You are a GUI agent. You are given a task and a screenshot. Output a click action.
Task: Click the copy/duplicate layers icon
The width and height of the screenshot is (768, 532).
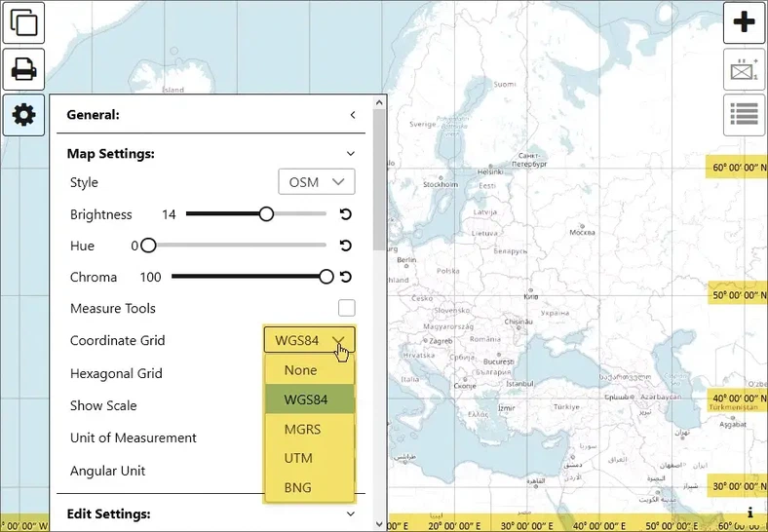pyautogui.click(x=23, y=23)
